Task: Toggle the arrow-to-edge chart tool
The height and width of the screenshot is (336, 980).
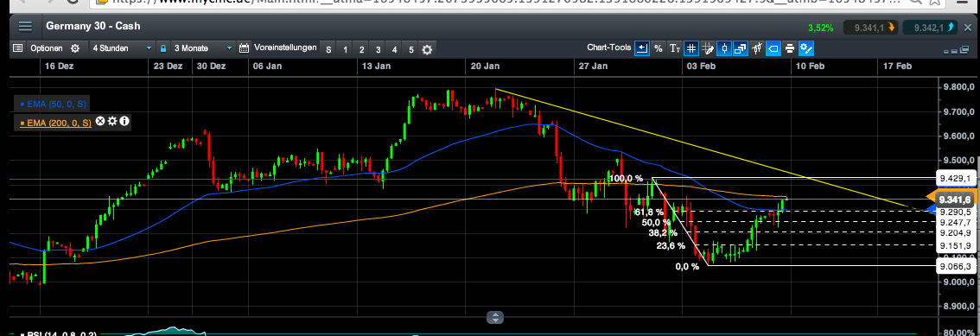Action: 642,48
